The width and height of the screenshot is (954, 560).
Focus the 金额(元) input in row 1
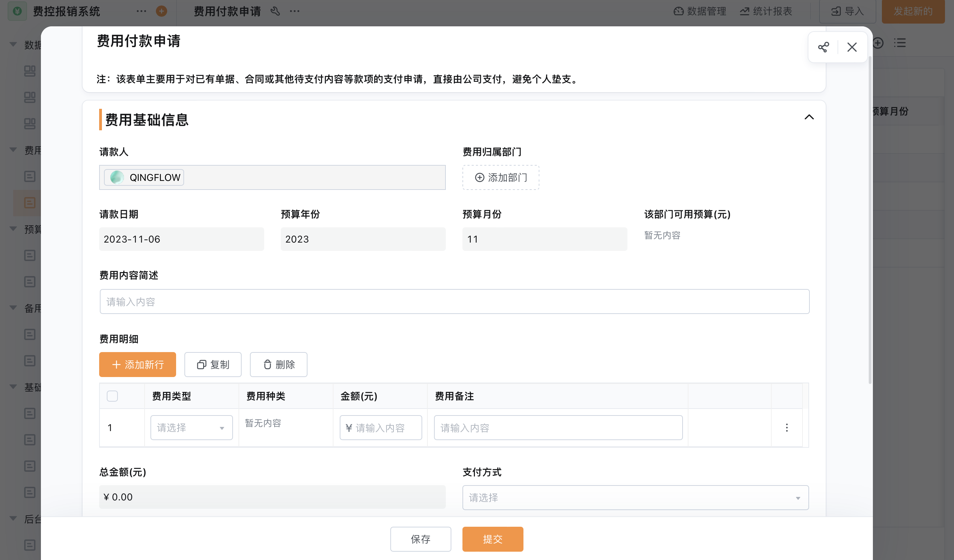click(381, 428)
